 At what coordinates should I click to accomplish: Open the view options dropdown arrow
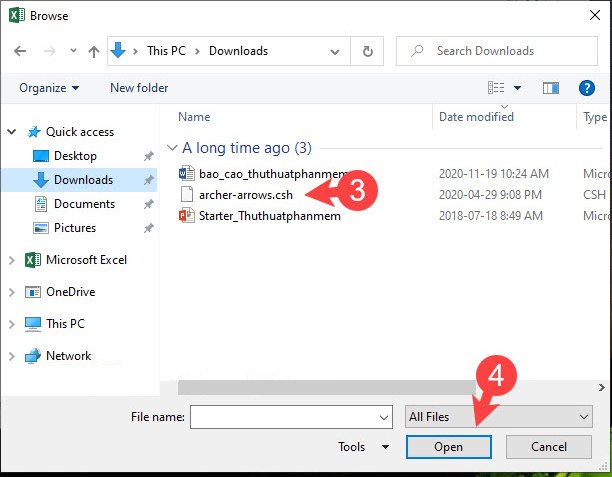tap(517, 88)
